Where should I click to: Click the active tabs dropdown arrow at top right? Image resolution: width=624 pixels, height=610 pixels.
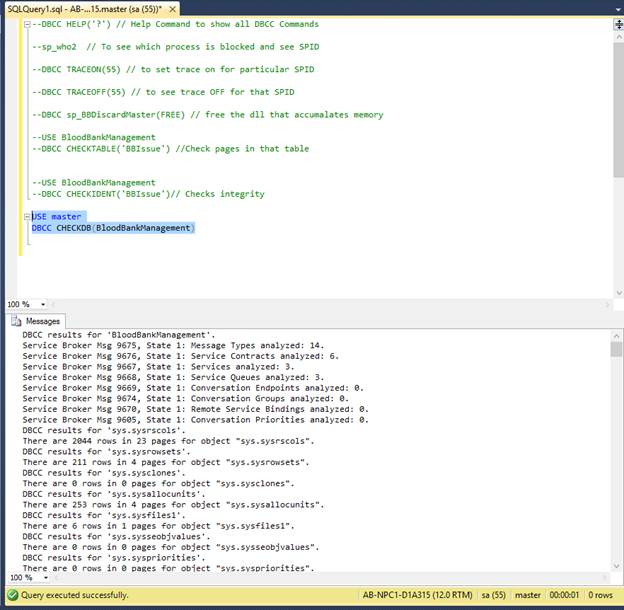click(619, 10)
